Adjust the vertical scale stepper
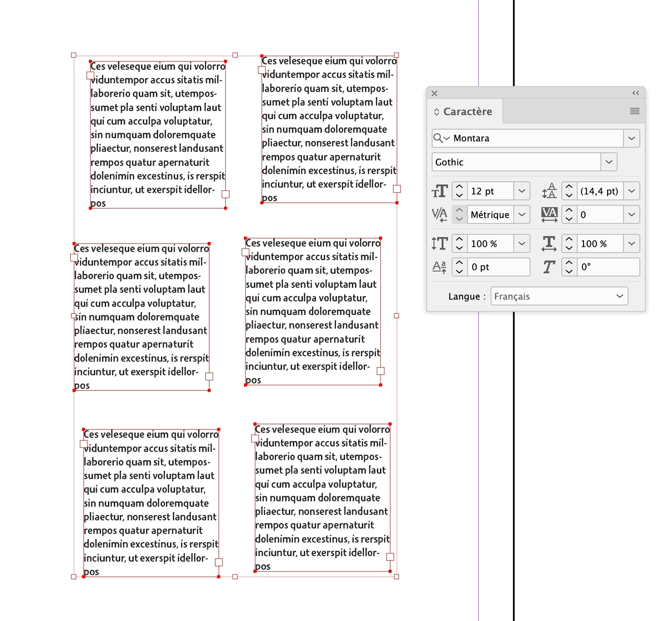Viewport: 672px width, 621px height. (x=459, y=244)
